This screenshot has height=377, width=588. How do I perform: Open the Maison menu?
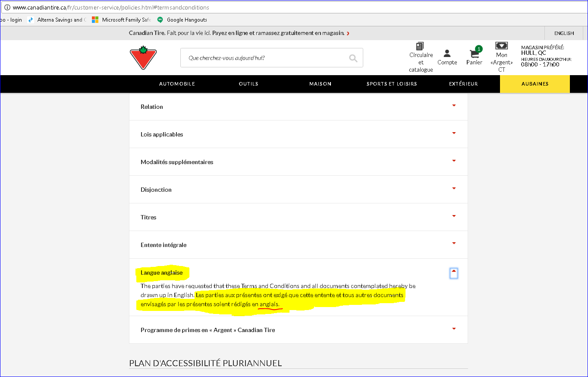(320, 84)
